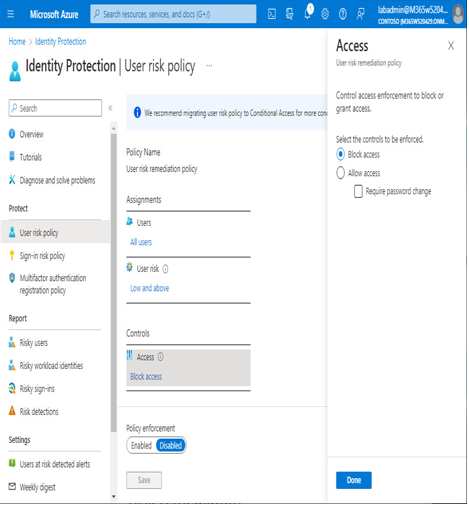This screenshot has width=469, height=505.
Task: Click the Low and above link
Action: click(x=150, y=288)
